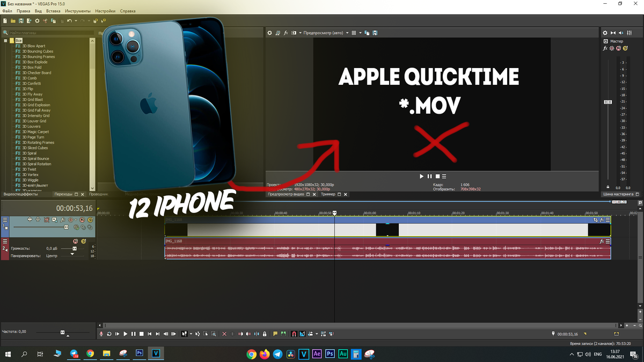Screen dimensions: 644x362
Task: Open Telegram from the taskbar
Action: [277, 354]
